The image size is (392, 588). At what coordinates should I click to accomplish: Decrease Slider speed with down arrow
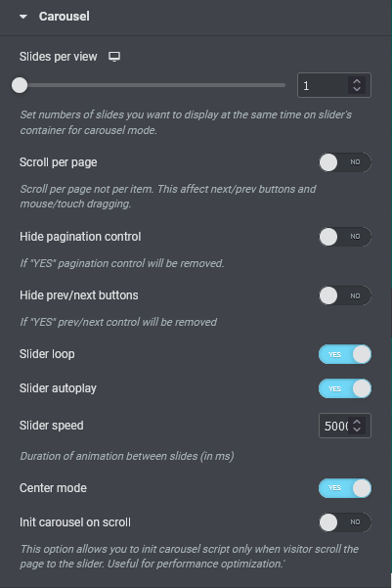click(357, 430)
